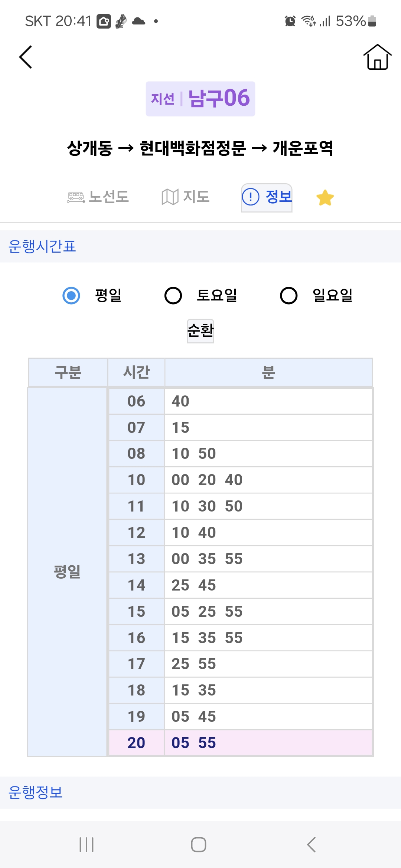Tap the highlighted 20 o'clock timetable row
This screenshot has height=868, width=401.
(241, 743)
